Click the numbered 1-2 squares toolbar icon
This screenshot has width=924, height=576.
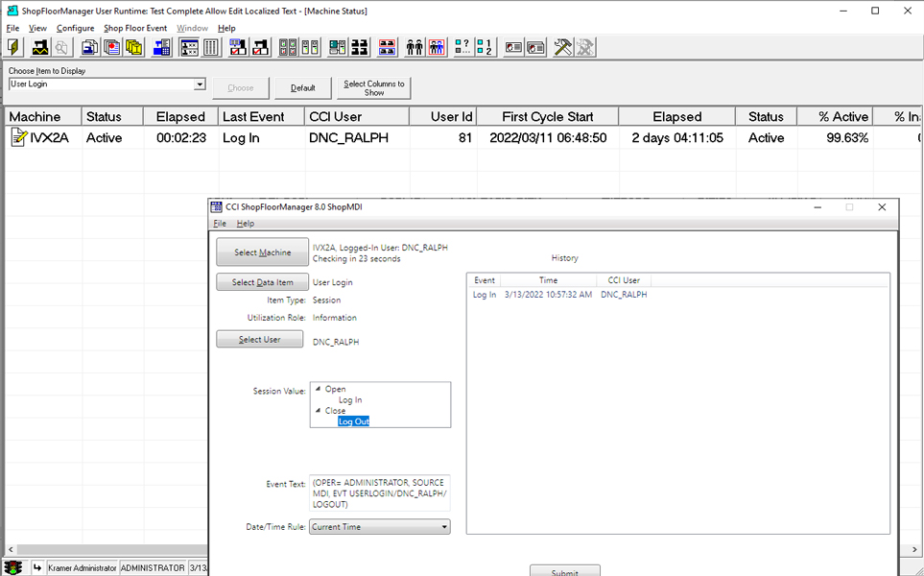click(x=485, y=47)
